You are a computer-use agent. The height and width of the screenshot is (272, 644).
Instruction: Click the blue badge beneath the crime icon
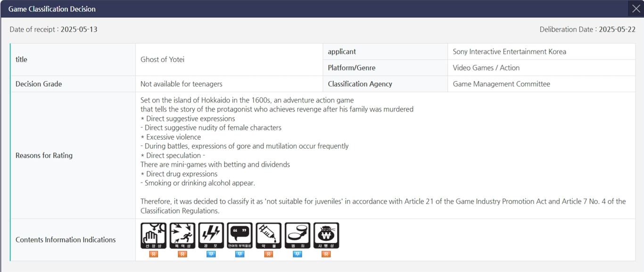click(297, 254)
